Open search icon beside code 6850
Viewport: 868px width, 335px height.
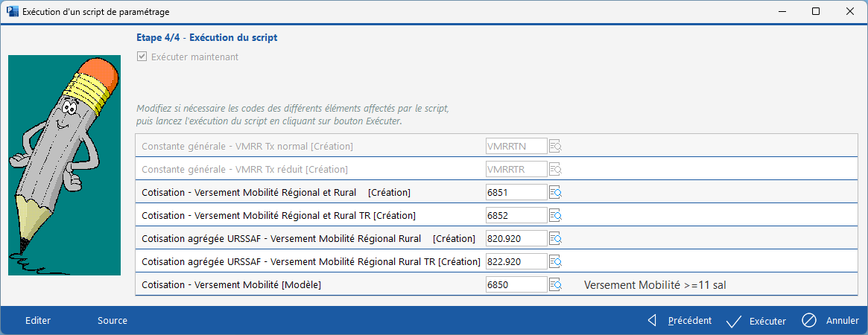click(555, 285)
